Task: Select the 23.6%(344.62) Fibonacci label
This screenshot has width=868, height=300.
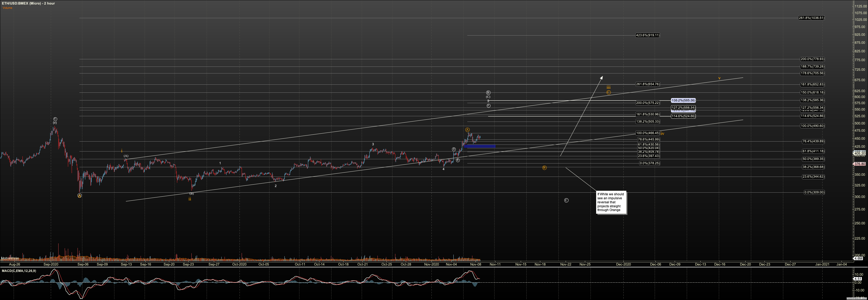Action: pyautogui.click(x=813, y=176)
